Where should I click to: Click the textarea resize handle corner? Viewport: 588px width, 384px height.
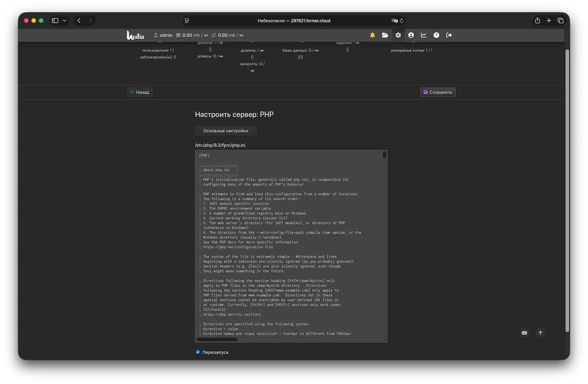[x=384, y=339]
